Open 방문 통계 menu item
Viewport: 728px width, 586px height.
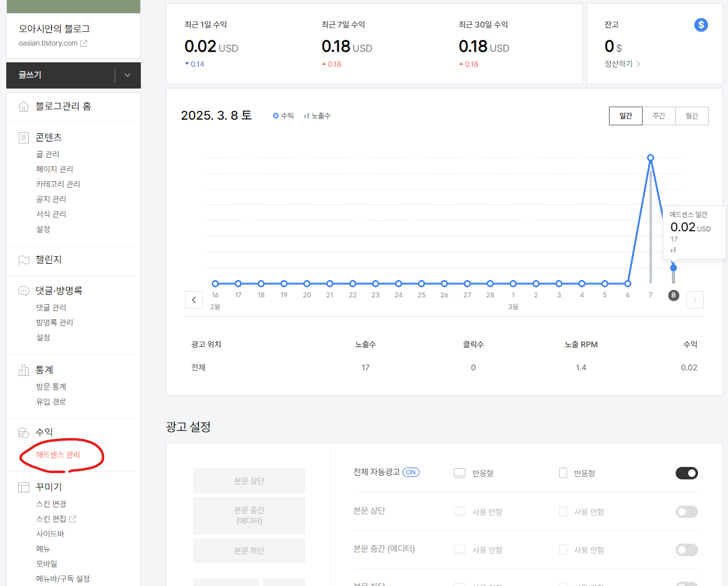coord(51,387)
